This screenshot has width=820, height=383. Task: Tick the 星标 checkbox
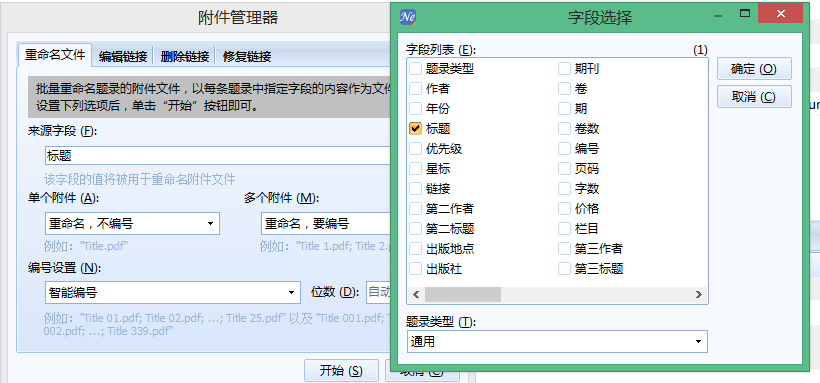(415, 168)
